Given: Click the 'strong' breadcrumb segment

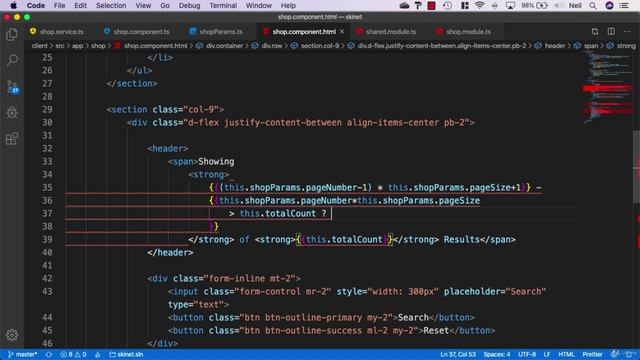Looking at the screenshot, I should point(626,46).
